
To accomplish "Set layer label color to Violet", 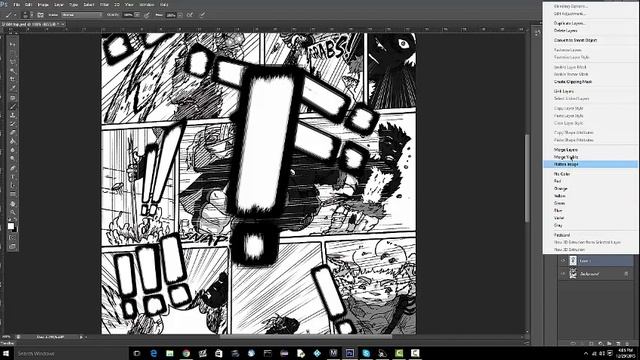I will click(590, 218).
